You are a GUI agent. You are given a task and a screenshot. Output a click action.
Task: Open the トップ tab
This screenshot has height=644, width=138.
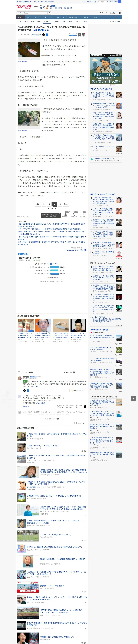pyautogui.click(x=20, y=17)
